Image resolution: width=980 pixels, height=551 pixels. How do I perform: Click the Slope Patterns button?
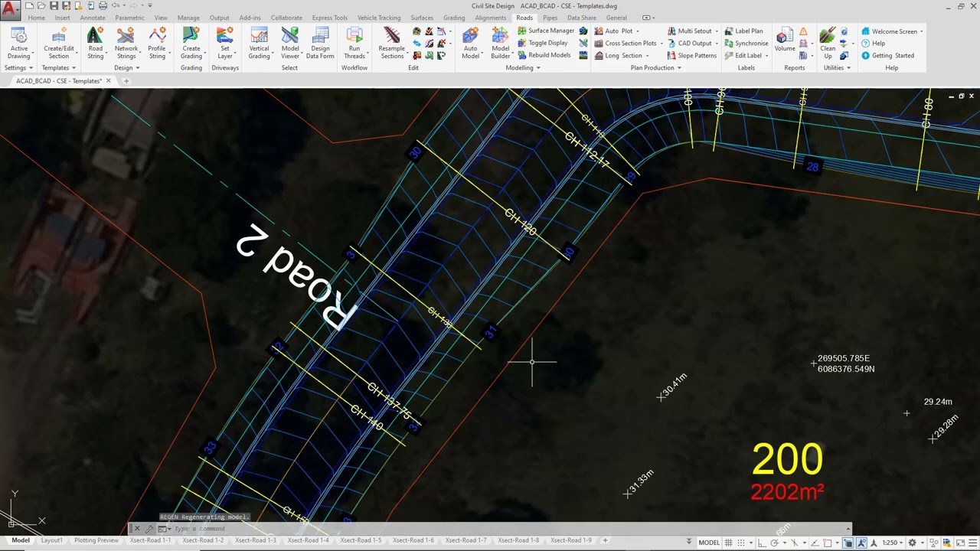692,55
